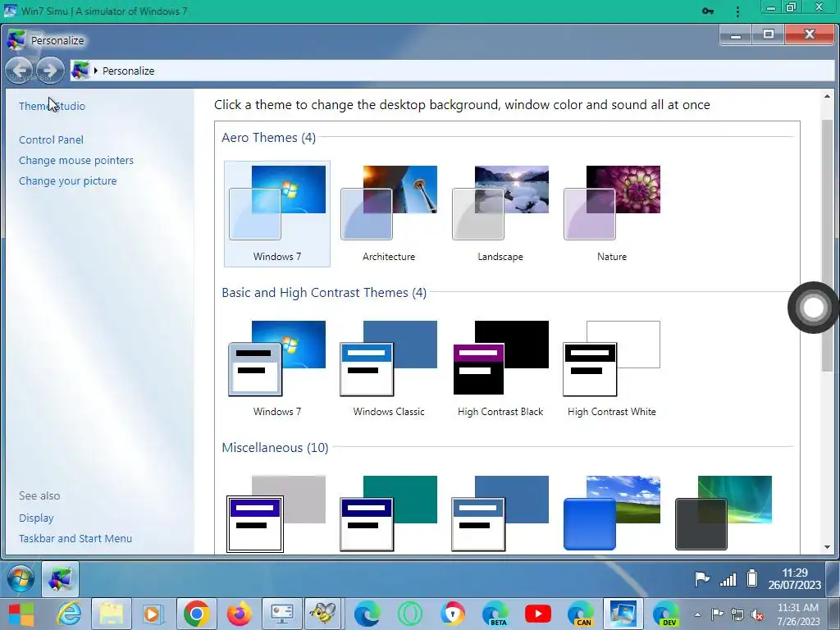Go forward with the navigation Forward arrow

pyautogui.click(x=50, y=71)
